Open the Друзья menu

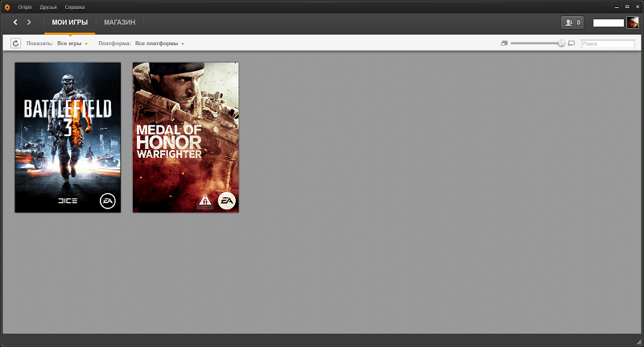[x=48, y=7]
